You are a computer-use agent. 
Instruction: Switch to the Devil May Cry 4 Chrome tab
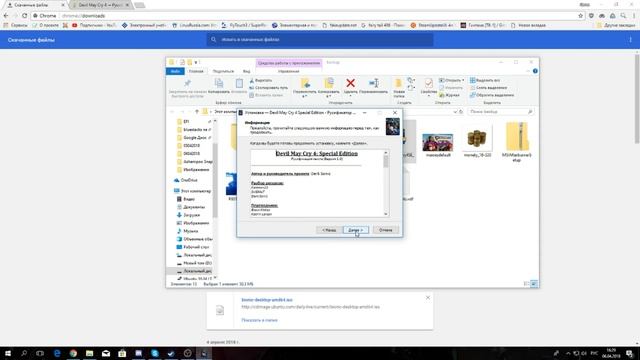pos(101,5)
